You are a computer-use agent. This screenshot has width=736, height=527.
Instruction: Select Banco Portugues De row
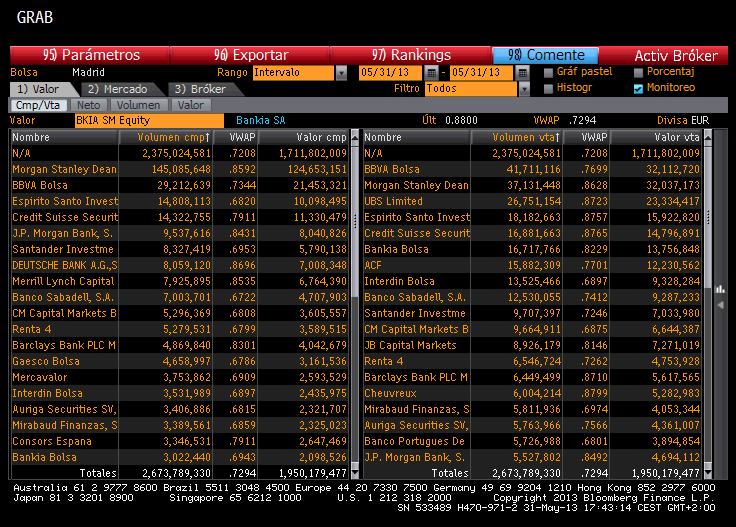coord(532,441)
